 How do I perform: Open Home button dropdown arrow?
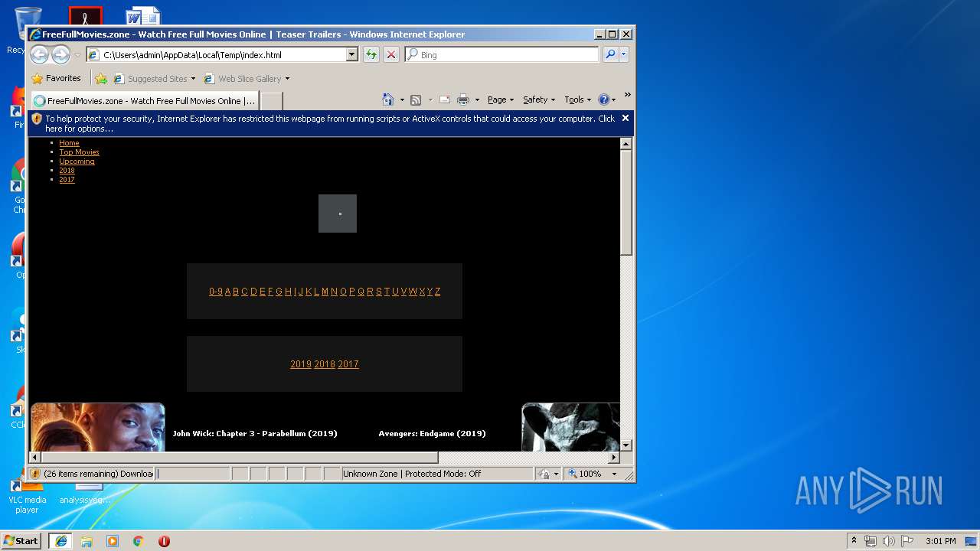coord(401,100)
